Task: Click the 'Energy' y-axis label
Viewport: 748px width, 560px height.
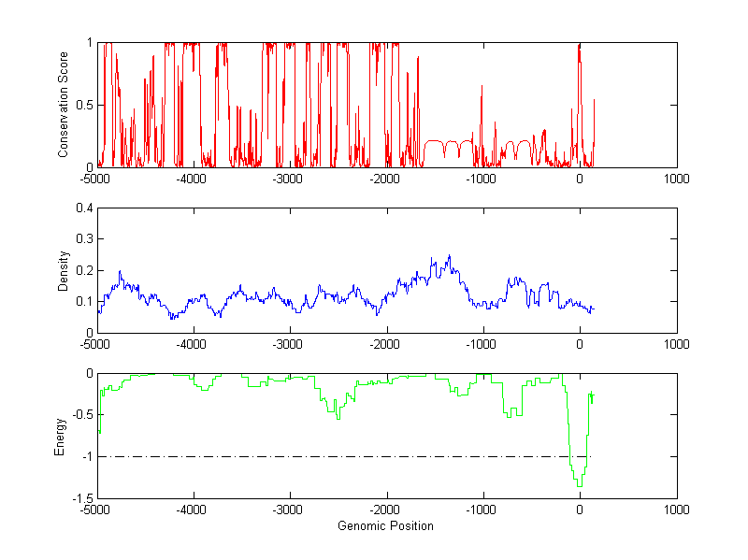Action: (60, 436)
